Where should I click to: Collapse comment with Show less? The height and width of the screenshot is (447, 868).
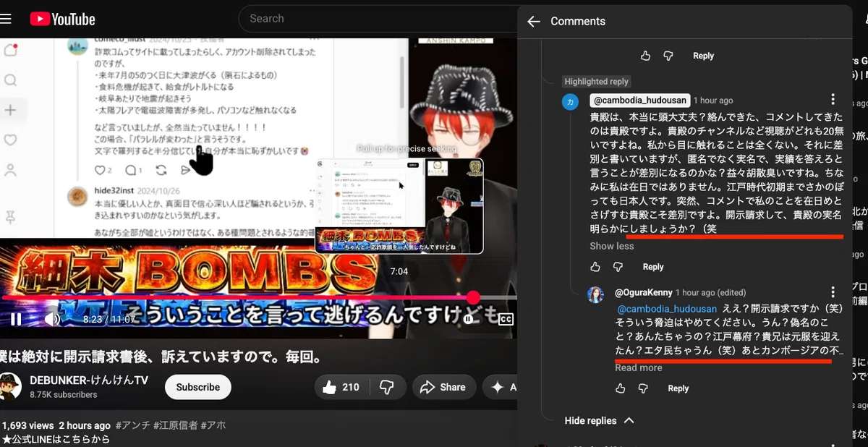pyautogui.click(x=612, y=246)
